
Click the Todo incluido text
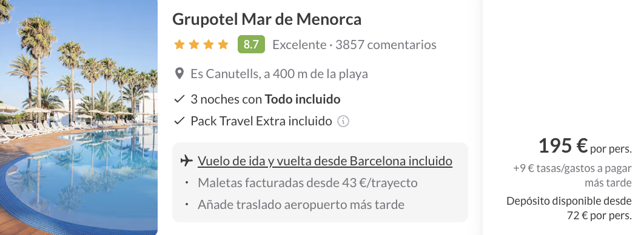[x=302, y=99]
